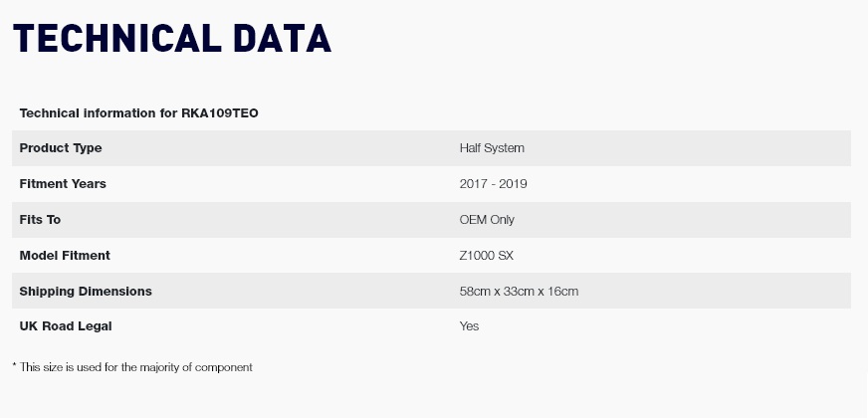Click the TECHNICAL DATA heading
This screenshot has height=418, width=868.
(x=171, y=39)
